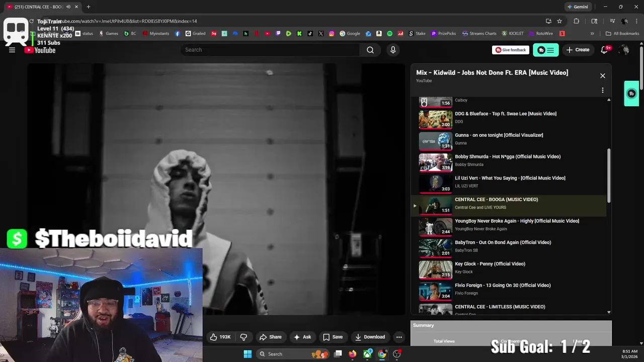Like the video with 193K likes
This screenshot has width=644, height=362.
pos(220,337)
